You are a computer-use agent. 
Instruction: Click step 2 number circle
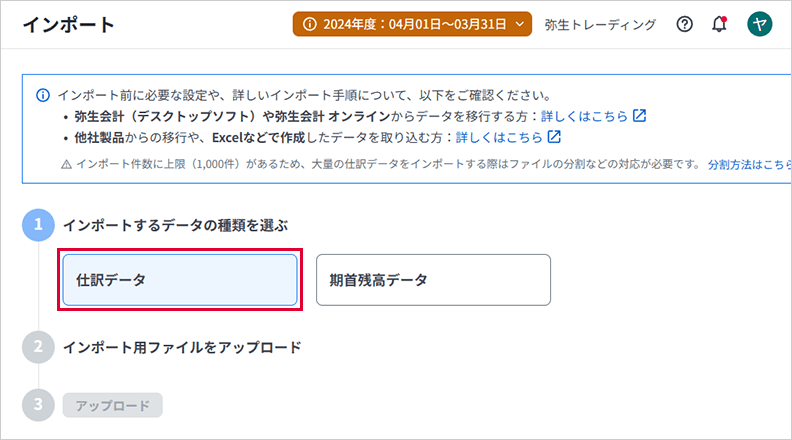(38, 347)
